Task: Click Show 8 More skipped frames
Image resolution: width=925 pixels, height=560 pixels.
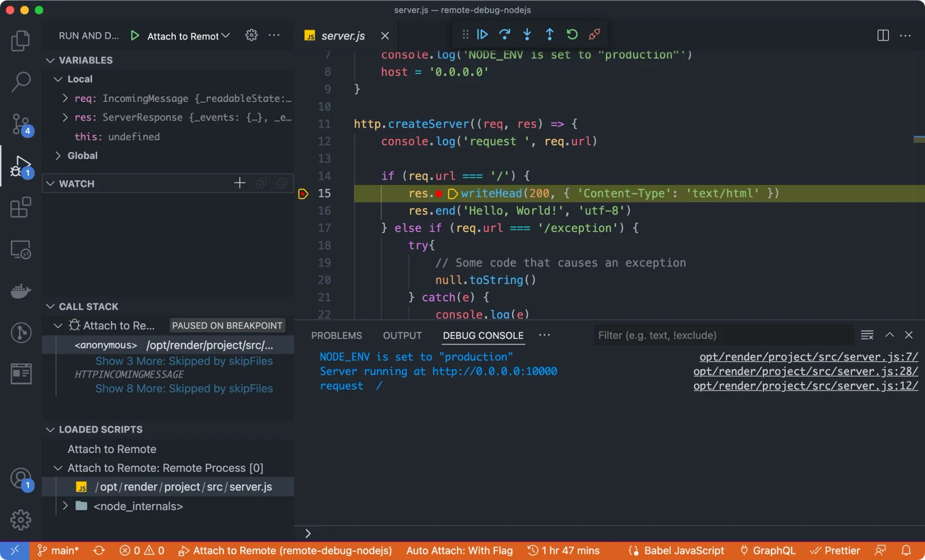Action: click(184, 388)
